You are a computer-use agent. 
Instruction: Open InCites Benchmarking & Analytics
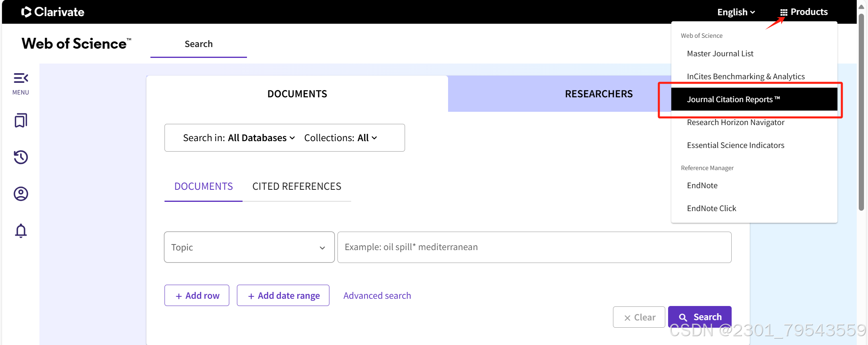pyautogui.click(x=754, y=76)
